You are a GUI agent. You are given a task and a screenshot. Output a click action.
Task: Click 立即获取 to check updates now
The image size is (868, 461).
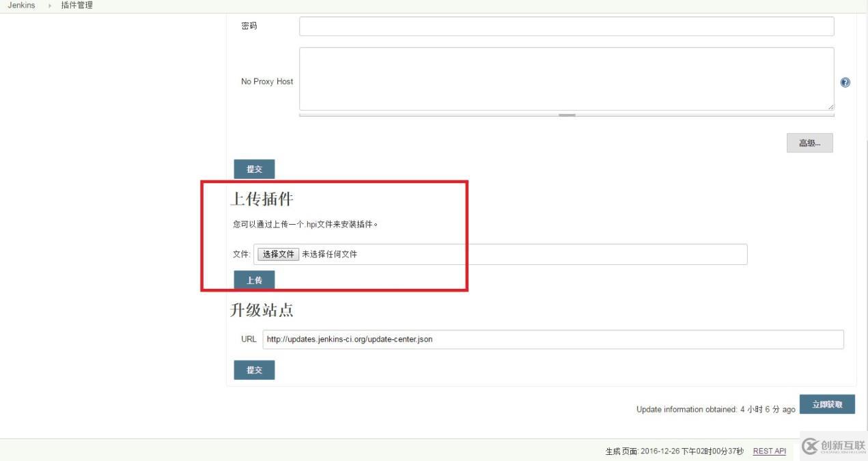[x=827, y=404]
